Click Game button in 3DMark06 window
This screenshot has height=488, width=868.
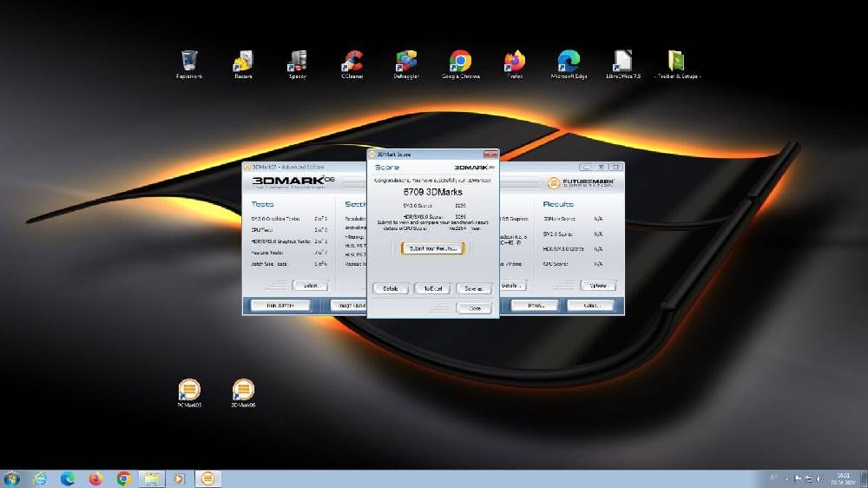point(590,305)
